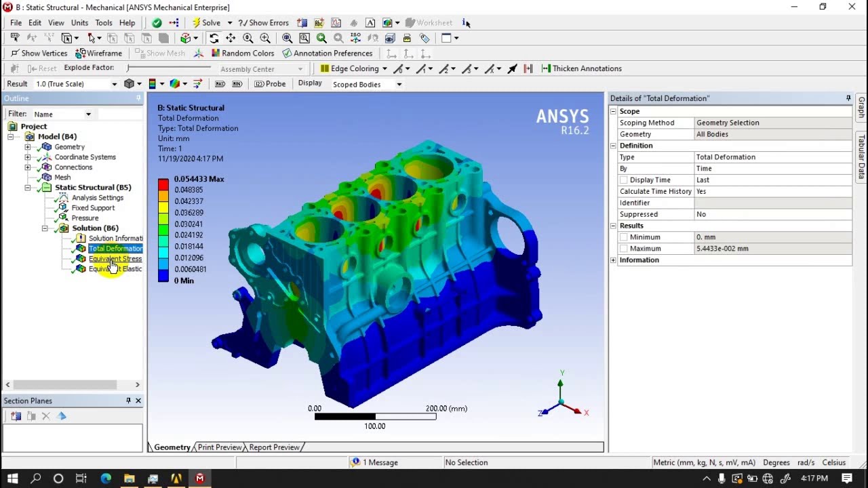This screenshot has width=868, height=488.
Task: Select Mesh in the outline tree
Action: 62,177
